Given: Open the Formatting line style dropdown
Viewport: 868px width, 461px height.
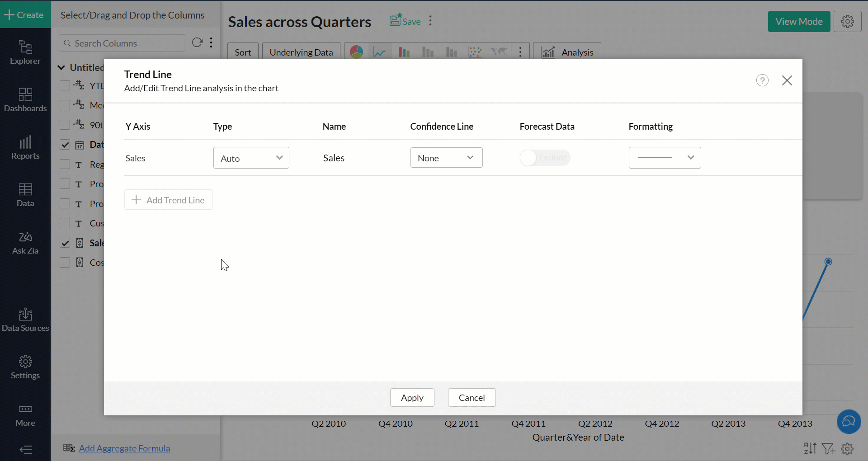Looking at the screenshot, I should click(665, 158).
